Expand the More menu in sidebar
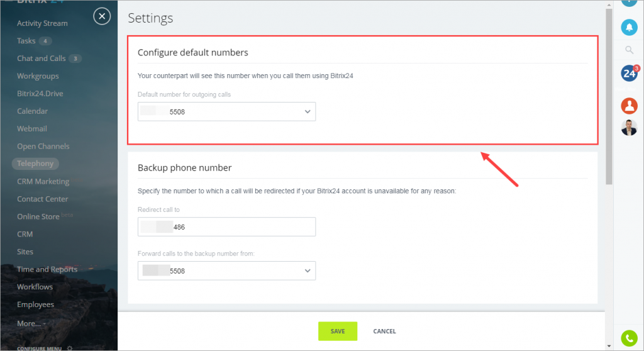 (x=31, y=323)
